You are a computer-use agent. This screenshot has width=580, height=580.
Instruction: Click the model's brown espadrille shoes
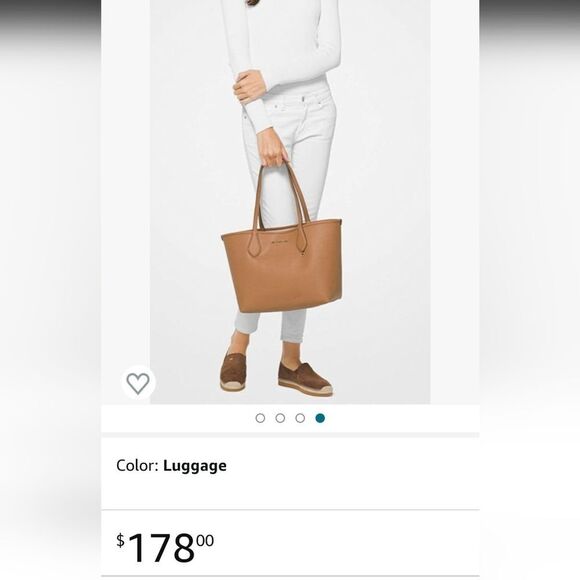pyautogui.click(x=276, y=374)
